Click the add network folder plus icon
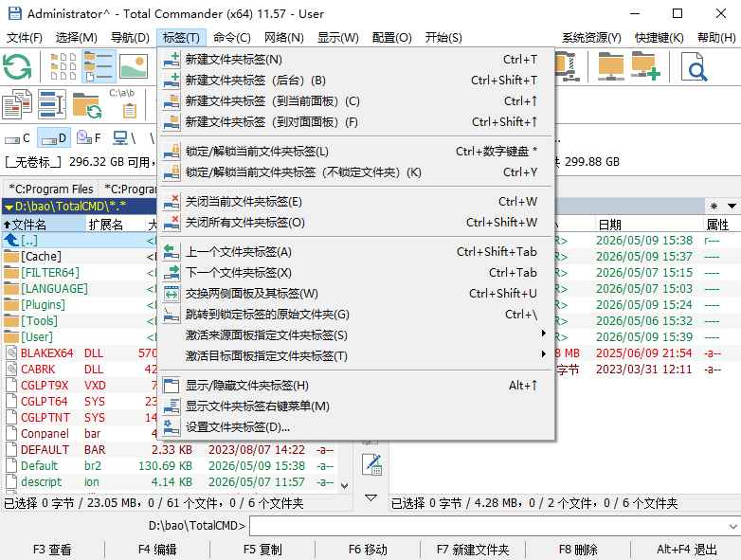Screen dimensions: 741x560 coord(645,66)
